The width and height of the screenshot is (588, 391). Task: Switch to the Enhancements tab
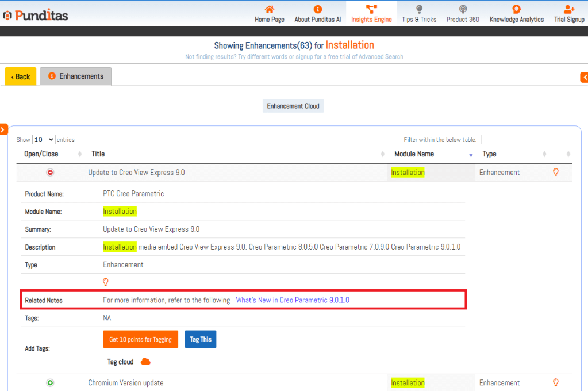coord(76,76)
